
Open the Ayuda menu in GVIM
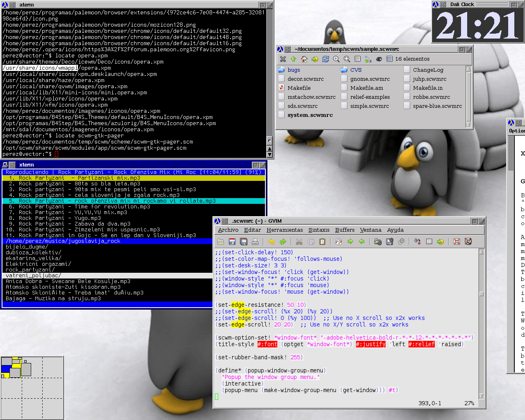pos(395,230)
